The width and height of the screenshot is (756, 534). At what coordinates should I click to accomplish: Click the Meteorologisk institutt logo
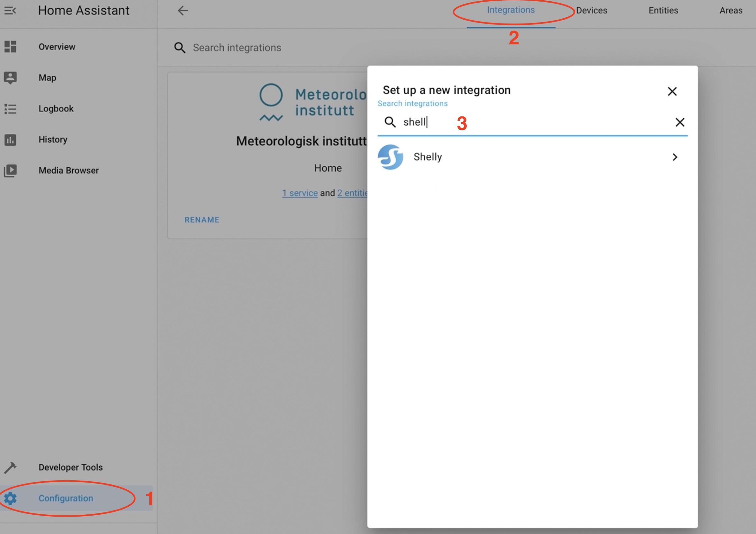coord(313,102)
